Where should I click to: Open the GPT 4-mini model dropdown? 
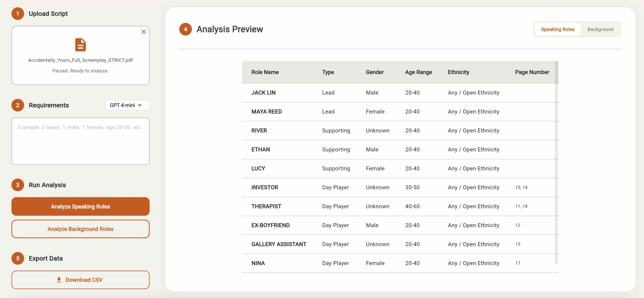pos(127,105)
